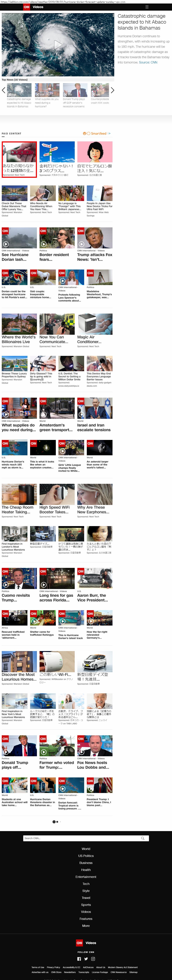Open the 'Newsletters' footer link
This screenshot has width=172, height=980.
[70, 972]
